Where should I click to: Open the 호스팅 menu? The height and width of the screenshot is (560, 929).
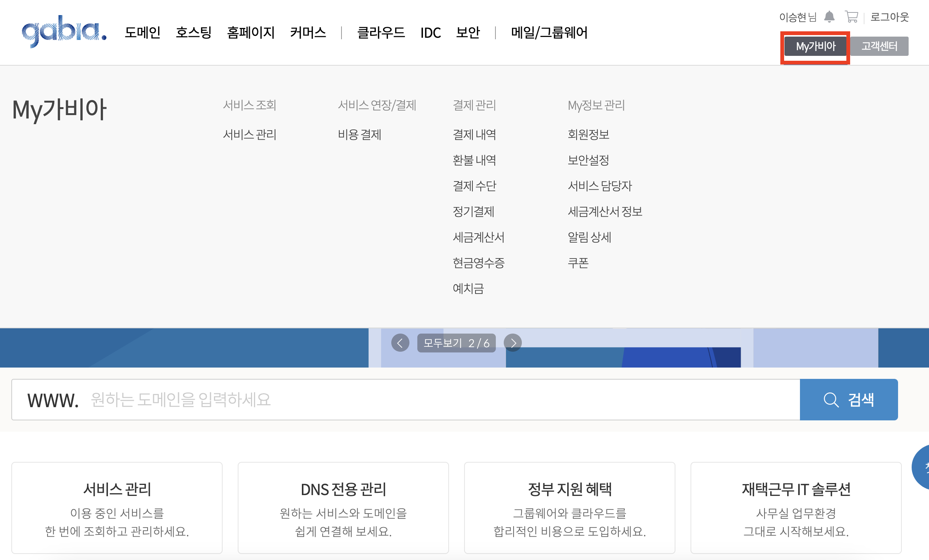click(194, 32)
